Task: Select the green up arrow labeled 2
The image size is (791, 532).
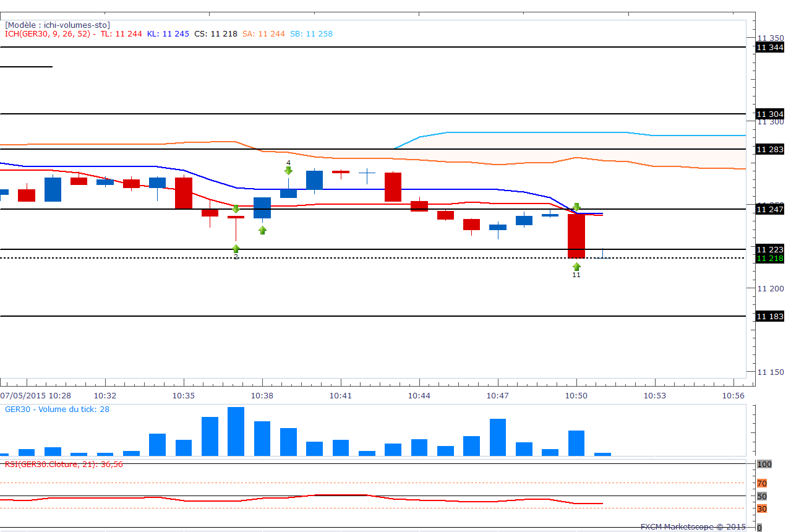Action: [236, 249]
